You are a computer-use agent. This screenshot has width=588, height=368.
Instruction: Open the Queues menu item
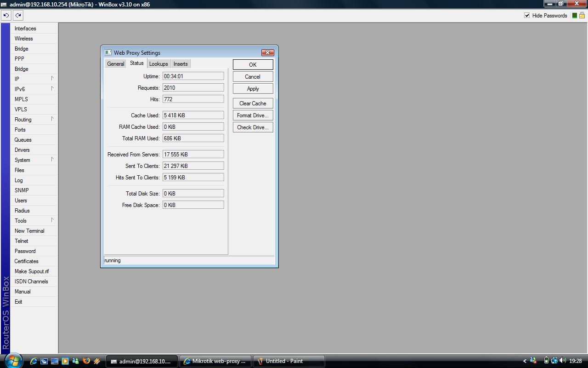tap(34, 140)
